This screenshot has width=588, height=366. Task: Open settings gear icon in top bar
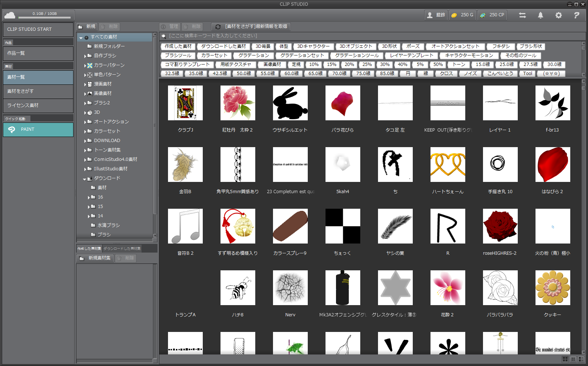tap(558, 15)
